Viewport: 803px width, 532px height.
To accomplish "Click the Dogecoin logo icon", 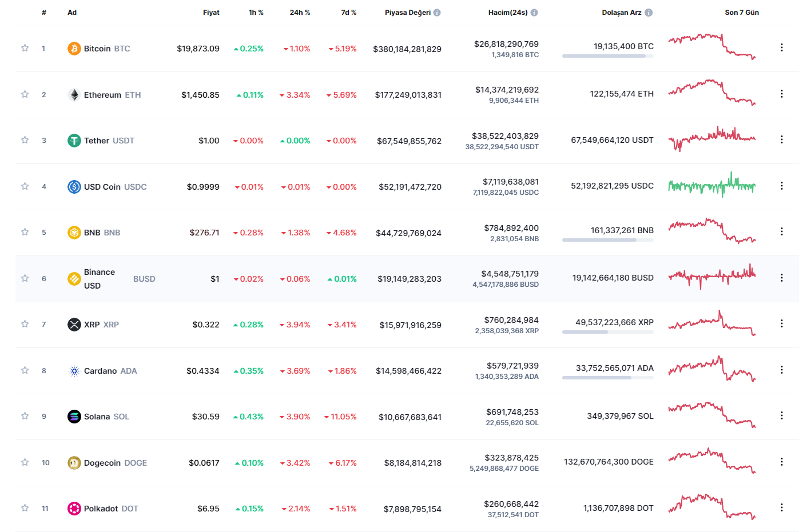I will [x=74, y=463].
